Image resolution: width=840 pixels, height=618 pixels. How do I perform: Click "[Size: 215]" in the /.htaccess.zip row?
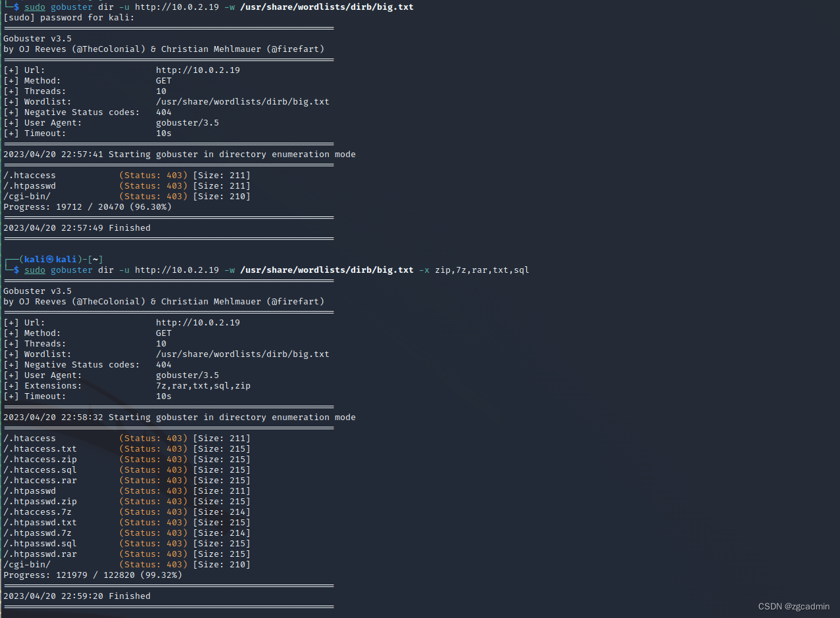click(x=222, y=460)
